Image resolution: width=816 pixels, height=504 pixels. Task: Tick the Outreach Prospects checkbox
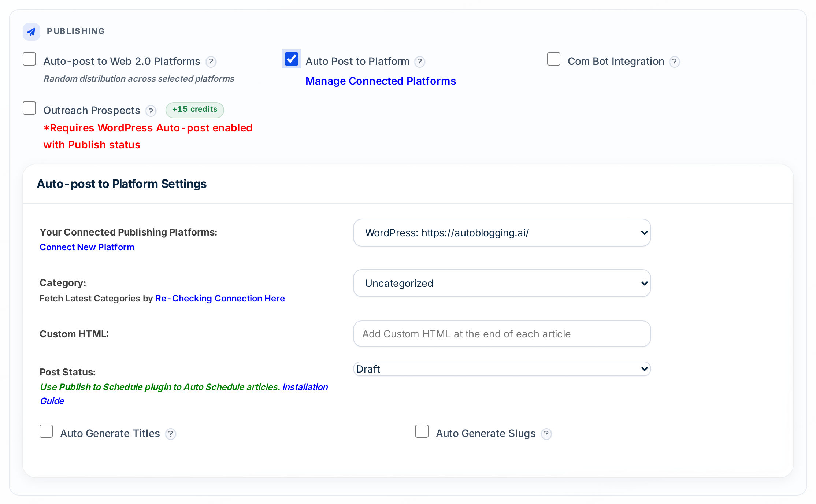(29, 108)
